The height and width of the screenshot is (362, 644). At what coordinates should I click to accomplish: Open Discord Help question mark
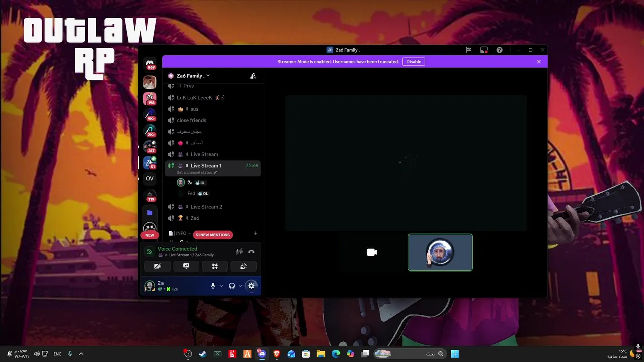(x=499, y=50)
